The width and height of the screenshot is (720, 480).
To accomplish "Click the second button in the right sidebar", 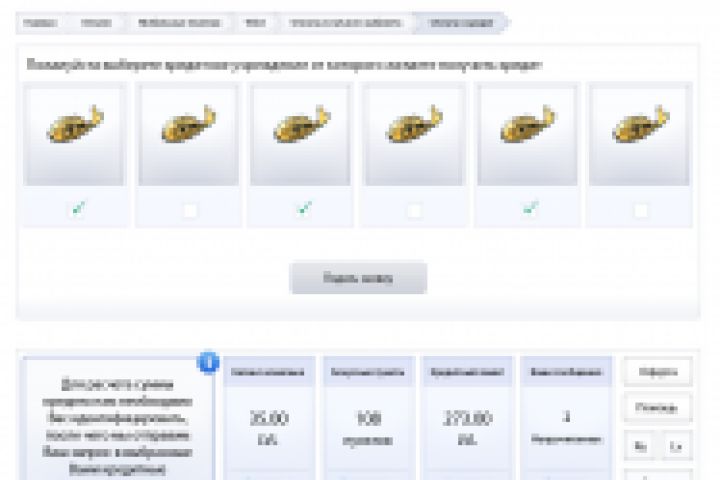I will tap(658, 407).
